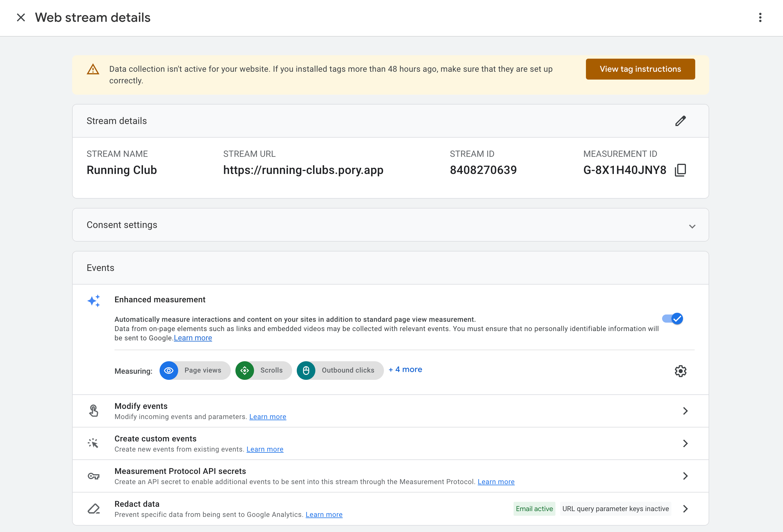Image resolution: width=783 pixels, height=532 pixels.
Task: Click the Measurement Protocol API secrets title
Action: pyautogui.click(x=180, y=471)
